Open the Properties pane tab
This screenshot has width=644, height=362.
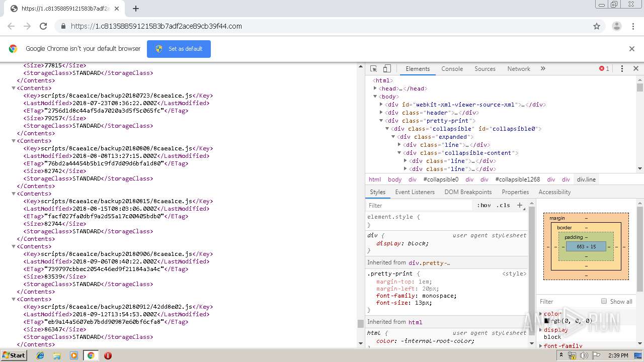[x=515, y=192]
